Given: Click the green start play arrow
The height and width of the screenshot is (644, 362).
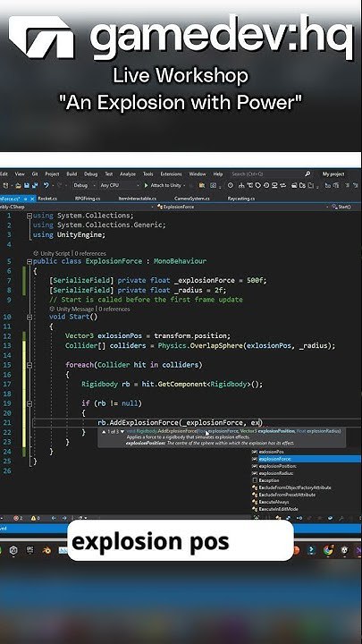Looking at the screenshot, I should [x=146, y=186].
